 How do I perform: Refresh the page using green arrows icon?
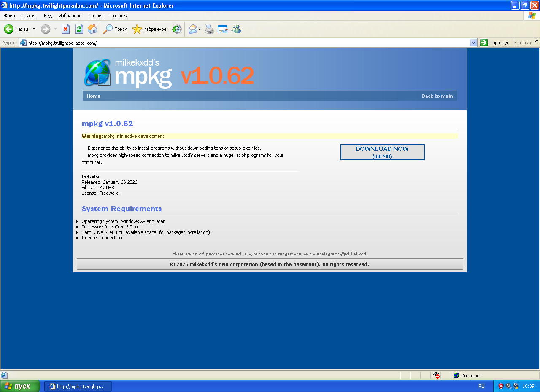click(79, 29)
